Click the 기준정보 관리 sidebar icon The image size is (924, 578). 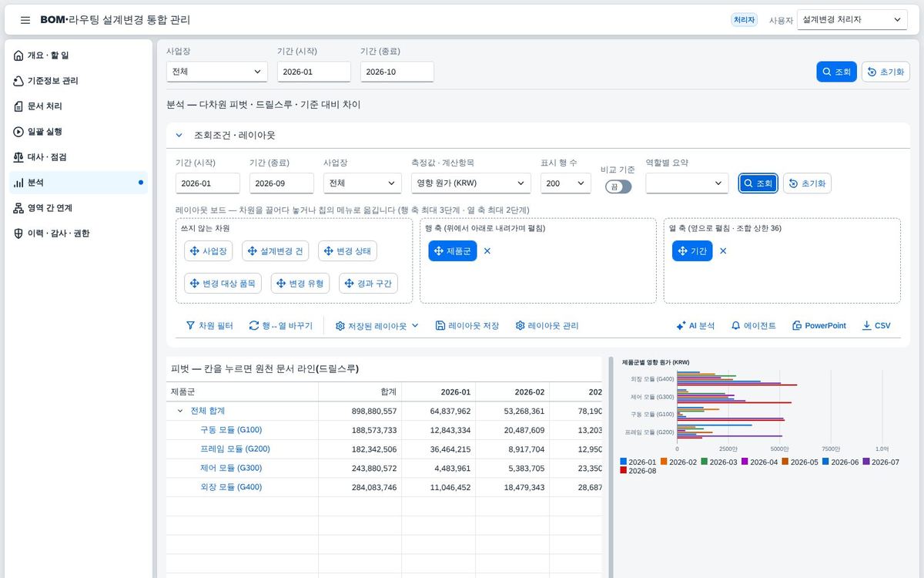19,81
